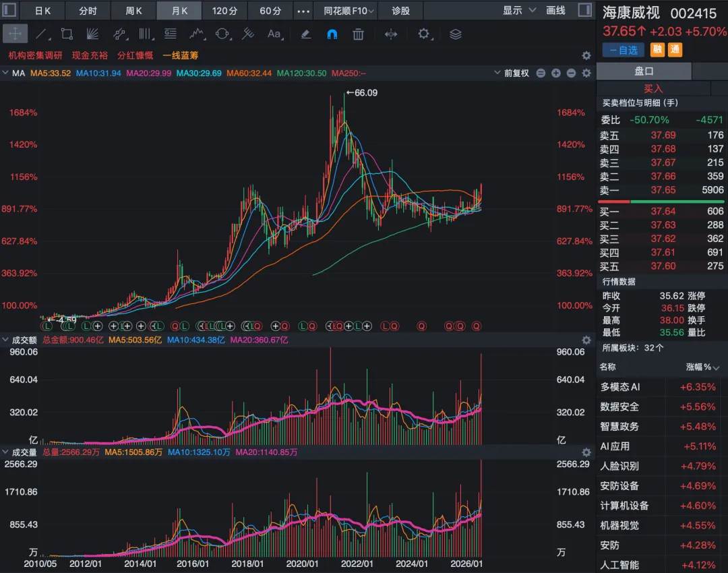Click the 一线蓝筹 tag

181,55
